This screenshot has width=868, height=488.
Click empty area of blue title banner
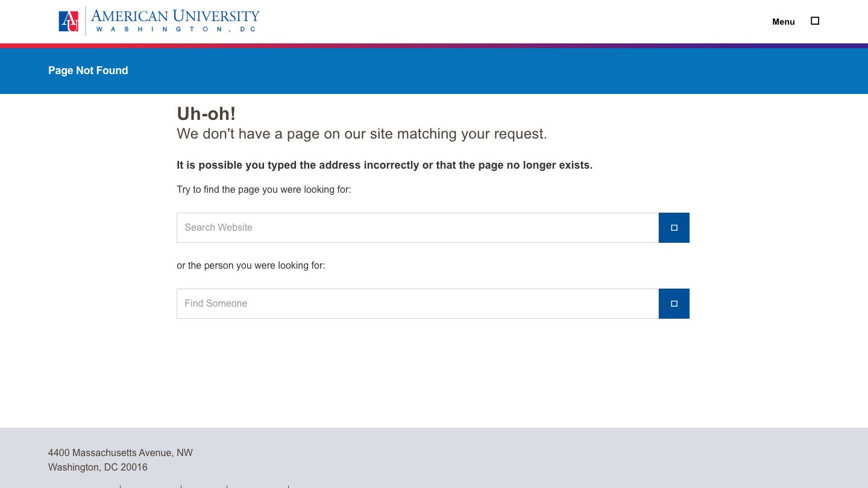click(x=482, y=71)
